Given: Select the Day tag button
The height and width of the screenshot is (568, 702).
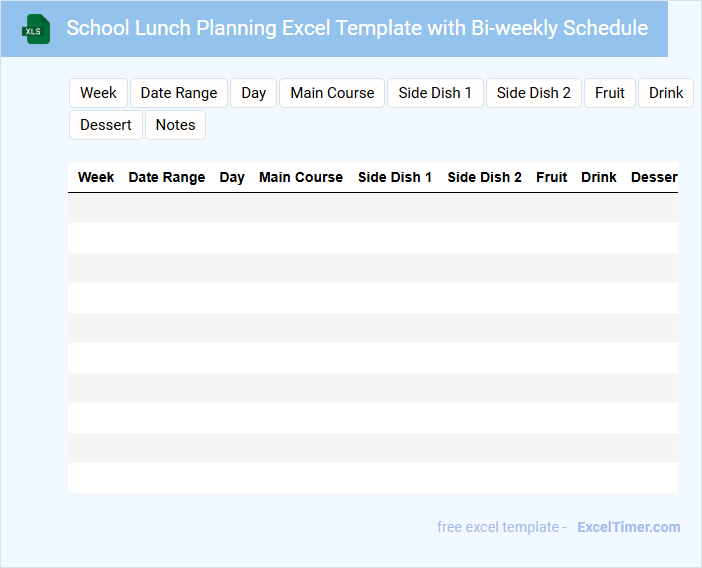Looking at the screenshot, I should point(254,93).
